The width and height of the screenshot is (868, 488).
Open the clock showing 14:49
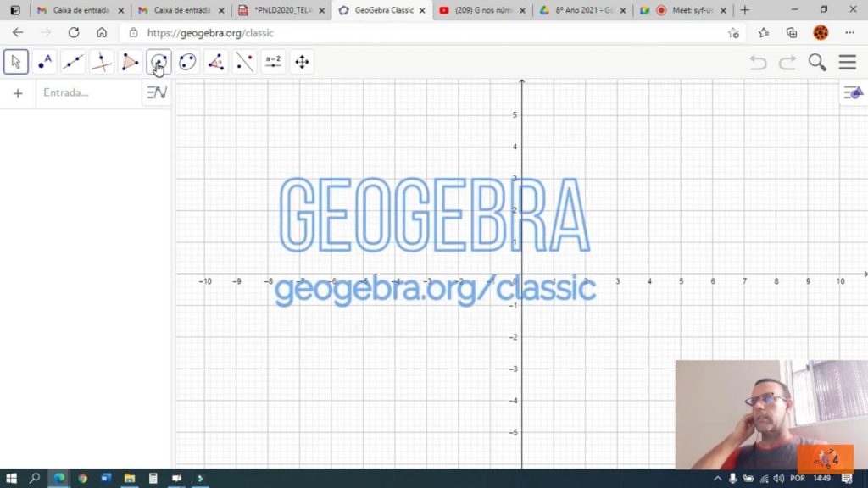(x=822, y=479)
